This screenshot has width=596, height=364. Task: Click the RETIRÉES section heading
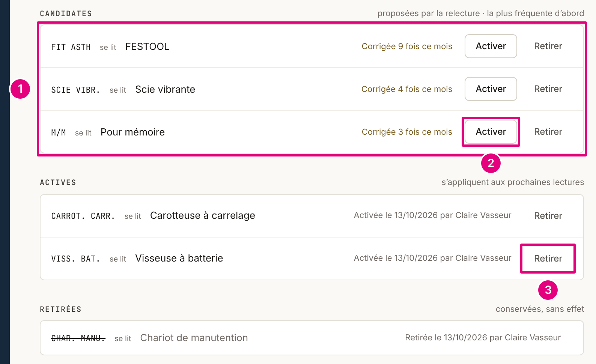(60, 309)
